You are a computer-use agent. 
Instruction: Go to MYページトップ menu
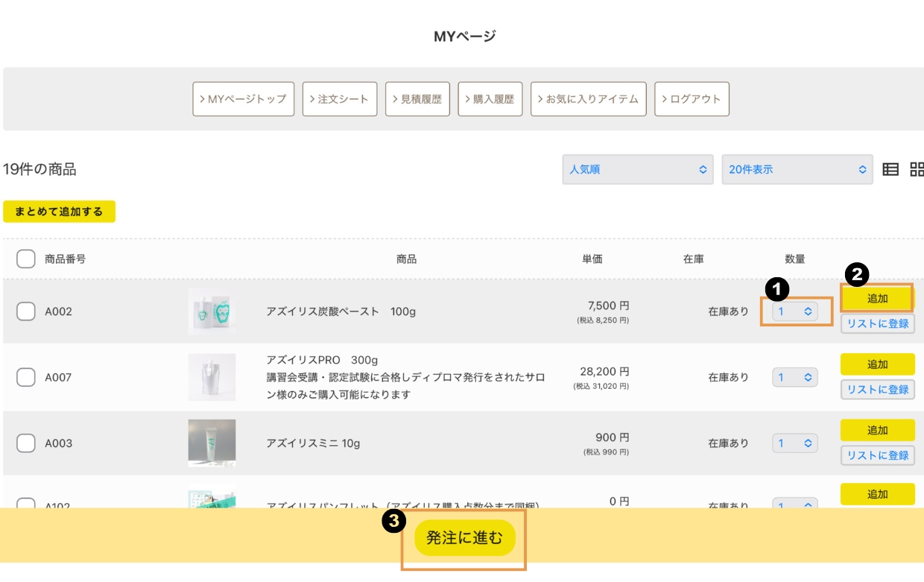[243, 99]
